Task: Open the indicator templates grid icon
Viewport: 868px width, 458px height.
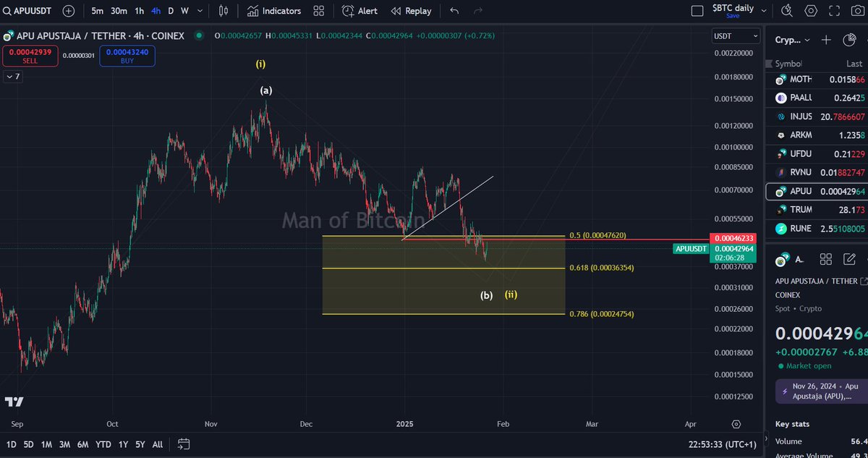Action: pyautogui.click(x=318, y=11)
